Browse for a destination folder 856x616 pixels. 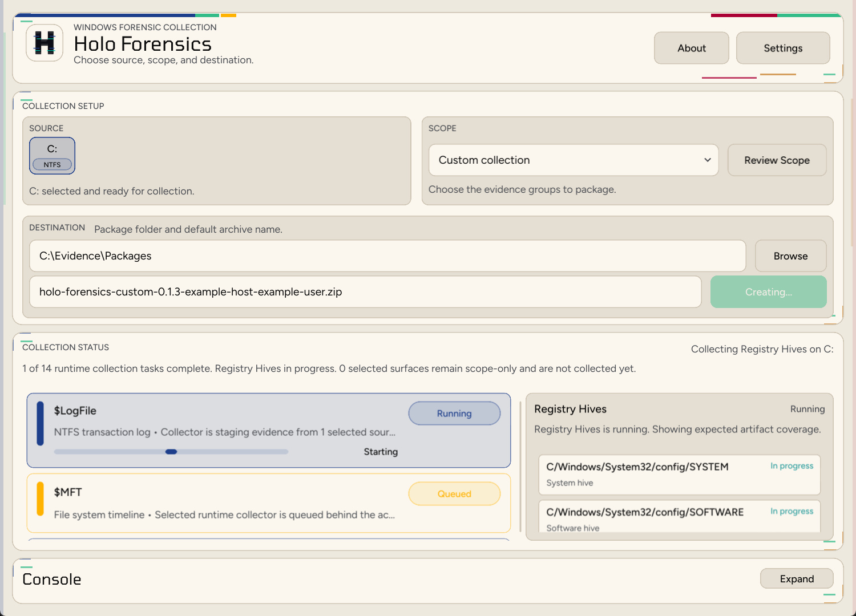click(x=790, y=256)
